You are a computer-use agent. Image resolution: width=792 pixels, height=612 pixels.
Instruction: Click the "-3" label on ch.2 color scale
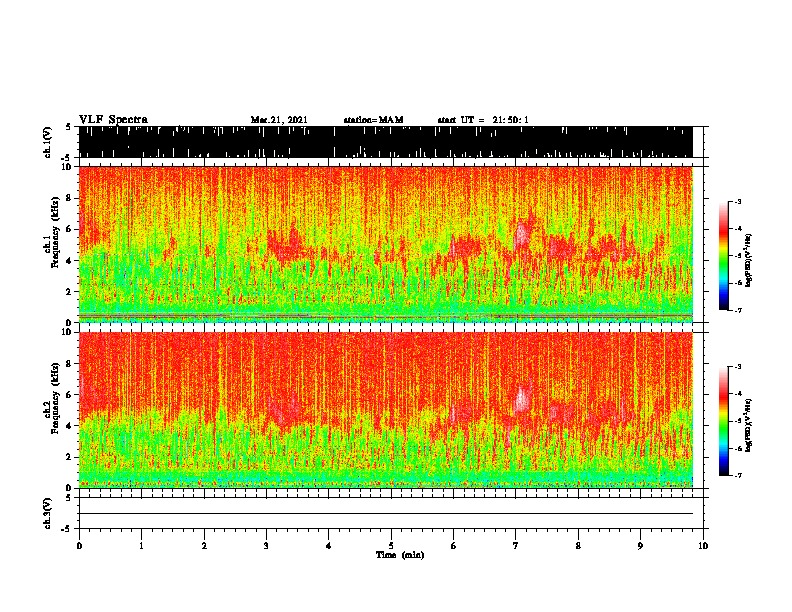pos(737,367)
